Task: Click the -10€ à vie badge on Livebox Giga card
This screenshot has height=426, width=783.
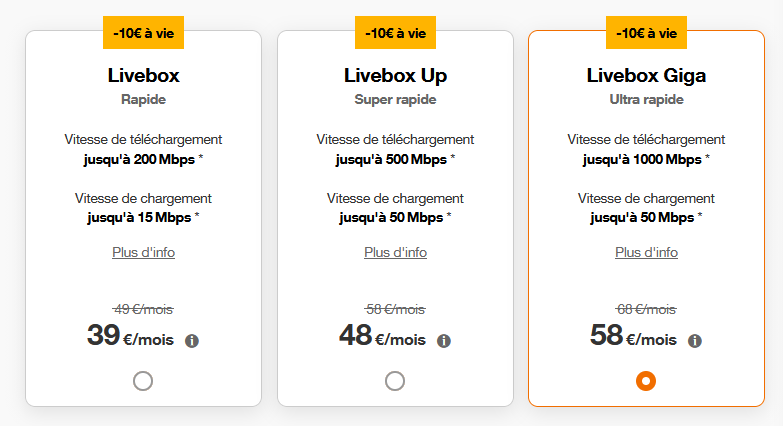Action: (x=646, y=33)
